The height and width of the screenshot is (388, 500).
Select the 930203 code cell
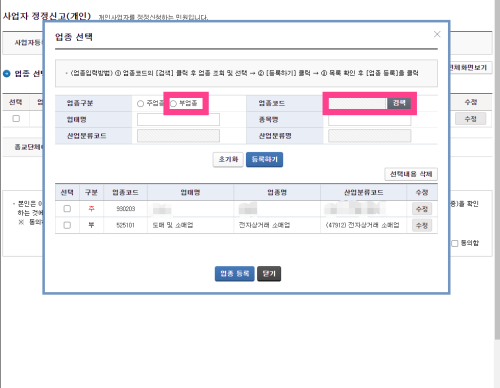[125, 209]
